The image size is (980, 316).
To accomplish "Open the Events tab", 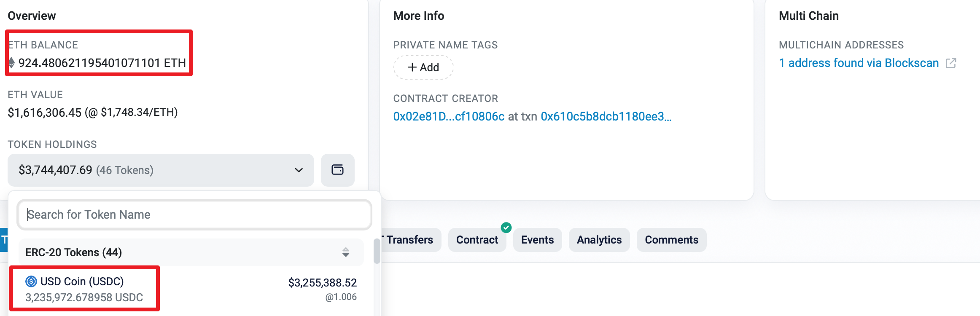I will [x=537, y=240].
